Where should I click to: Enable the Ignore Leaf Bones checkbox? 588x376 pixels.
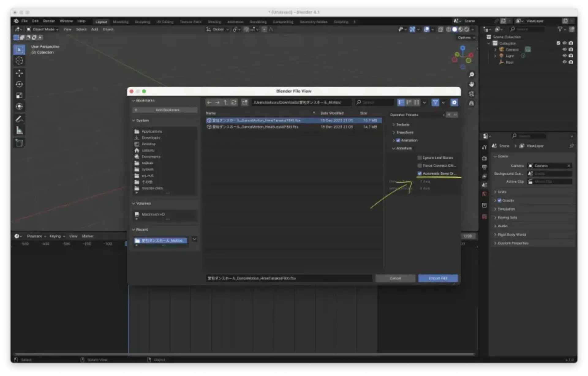point(420,158)
